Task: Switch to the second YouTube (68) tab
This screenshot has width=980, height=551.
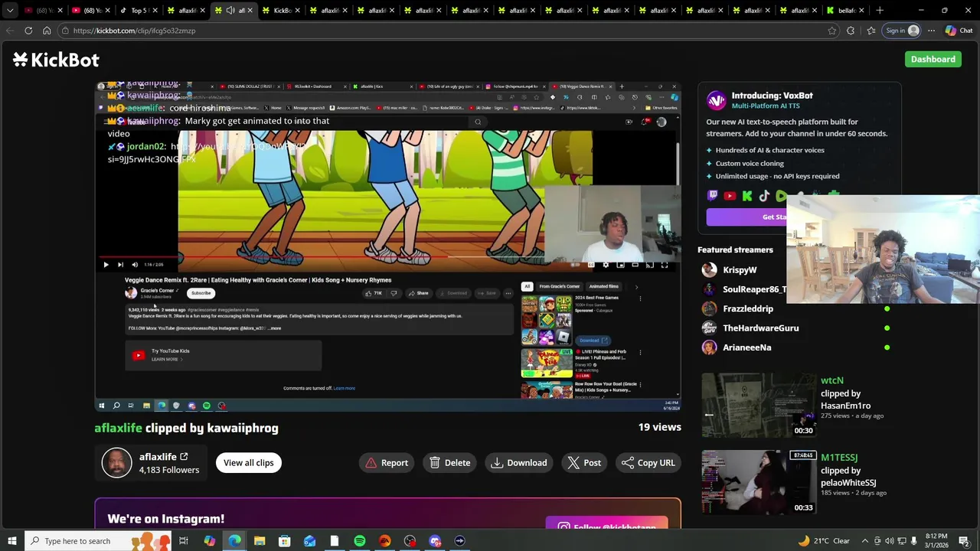Action: (90, 10)
